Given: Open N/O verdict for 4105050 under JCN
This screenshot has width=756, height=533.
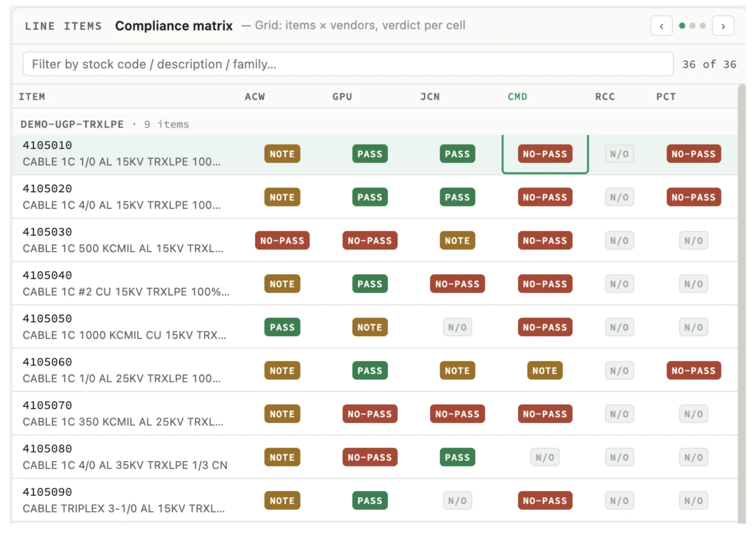Looking at the screenshot, I should [457, 327].
